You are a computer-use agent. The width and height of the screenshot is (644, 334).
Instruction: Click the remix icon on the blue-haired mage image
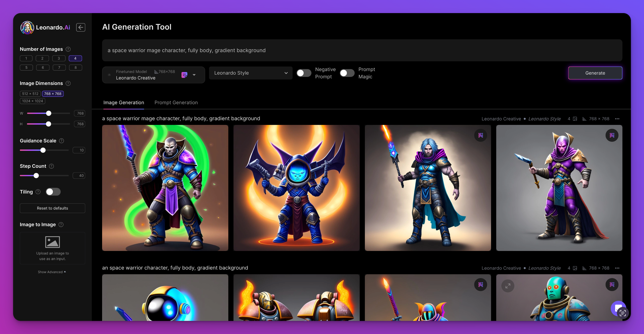[x=481, y=135]
